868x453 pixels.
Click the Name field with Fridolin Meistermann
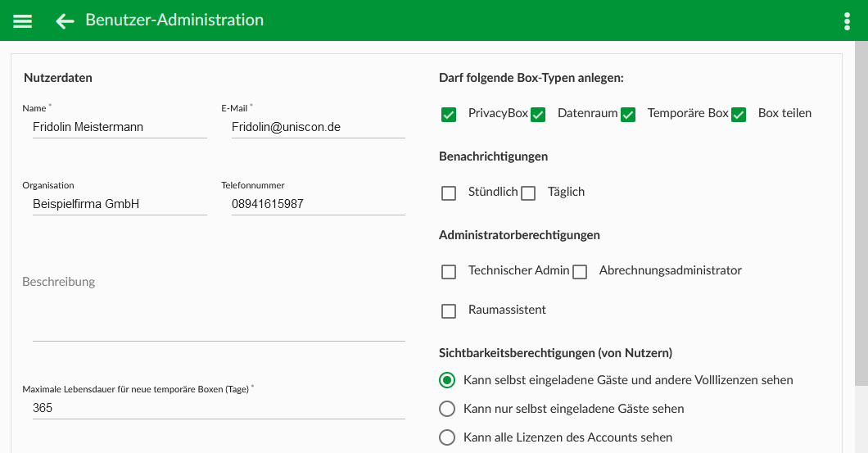click(120, 127)
